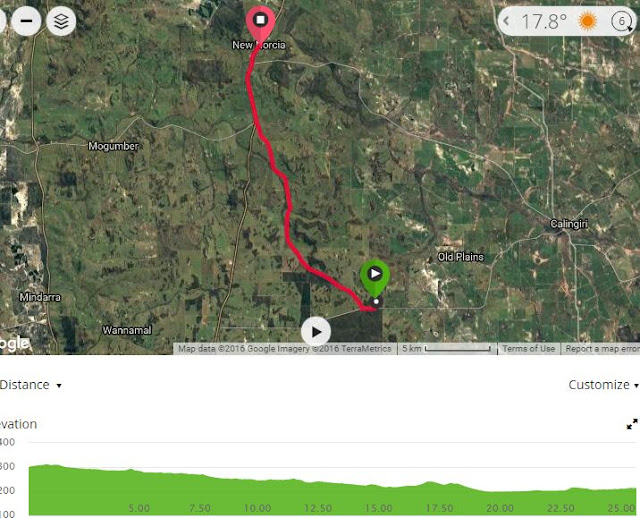Open Terms of Use link
640x518 pixels.
(529, 349)
